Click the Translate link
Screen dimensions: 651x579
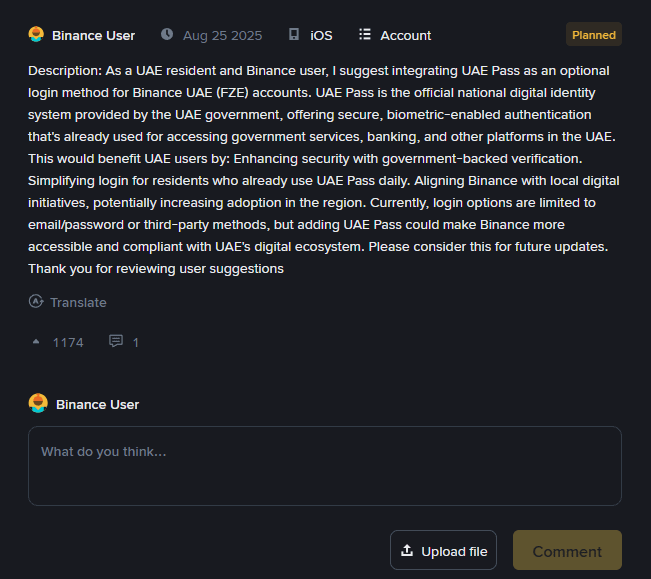point(78,302)
